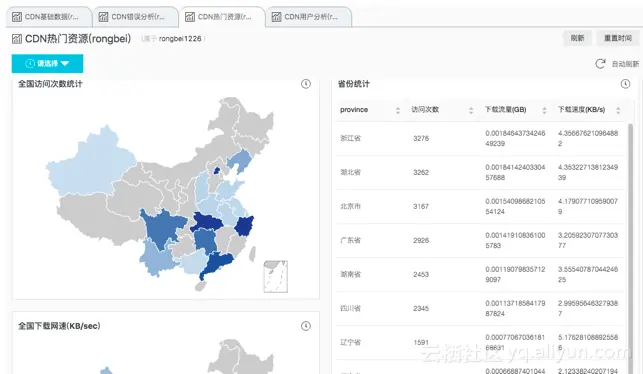Click the visit count 3262 cell
This screenshot has height=374, width=643.
coord(421,172)
